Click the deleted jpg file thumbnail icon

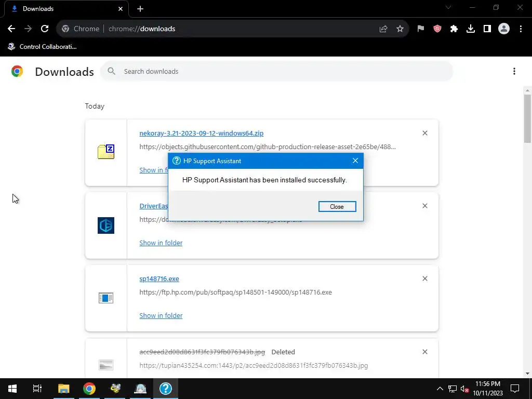click(106, 365)
